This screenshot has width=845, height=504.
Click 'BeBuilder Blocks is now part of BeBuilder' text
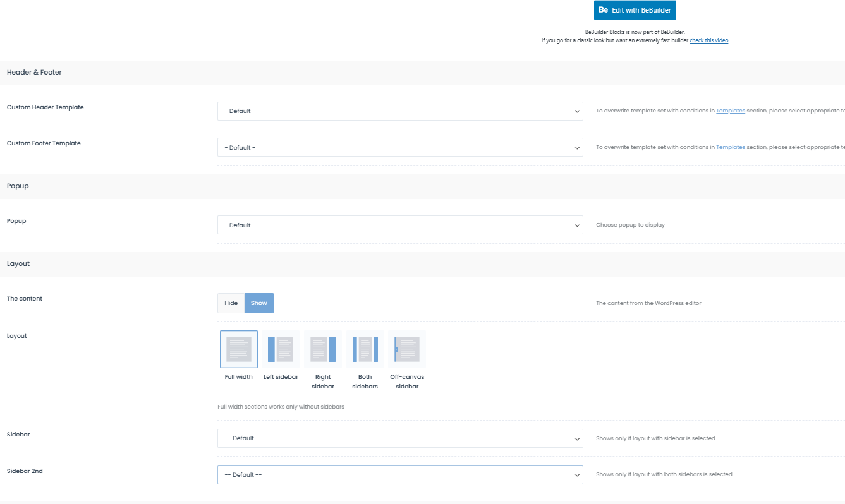coord(635,32)
